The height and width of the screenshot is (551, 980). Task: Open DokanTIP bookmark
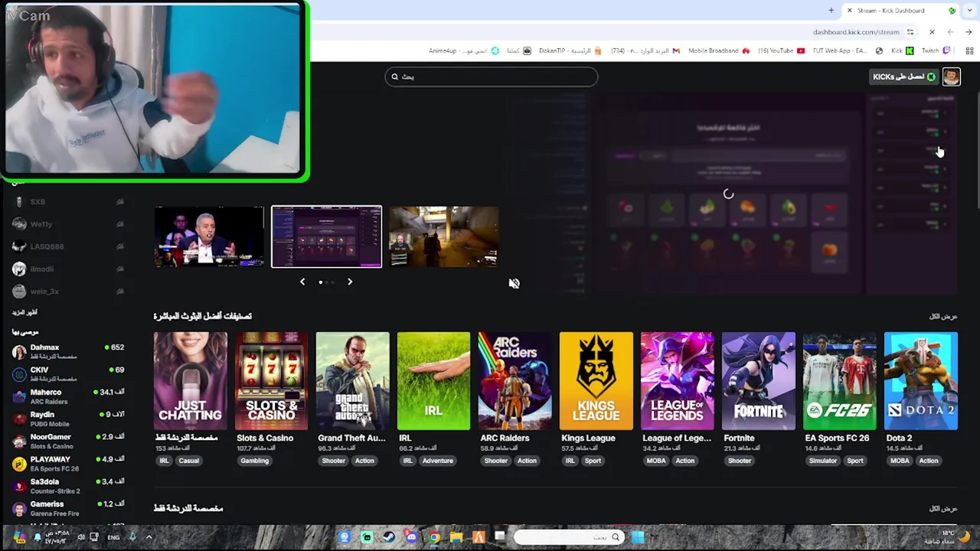(569, 51)
